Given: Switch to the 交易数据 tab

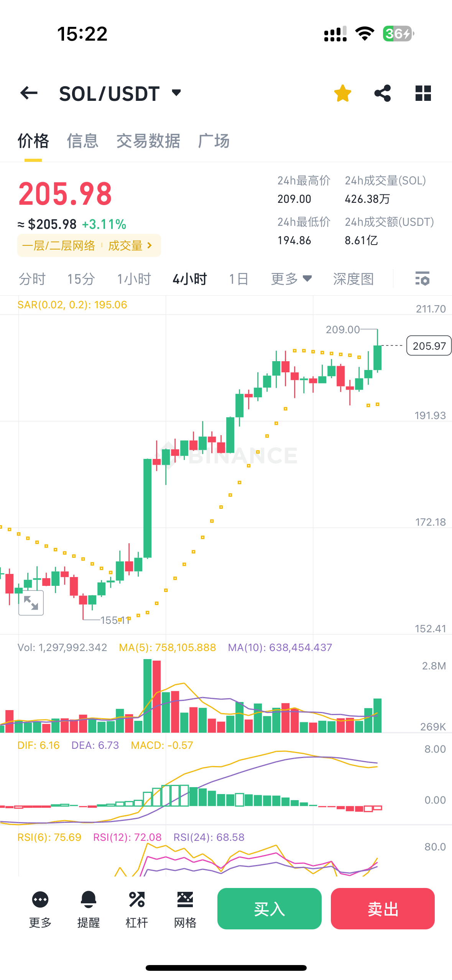Looking at the screenshot, I should point(148,141).
